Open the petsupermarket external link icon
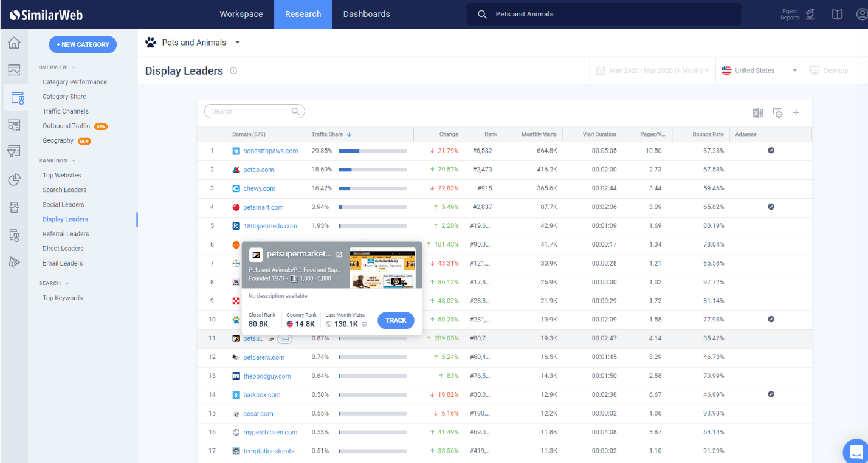 (x=339, y=255)
